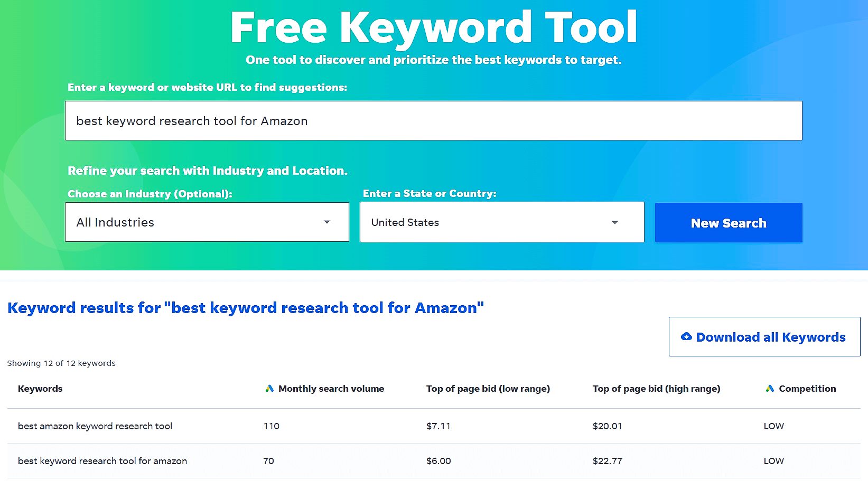The width and height of the screenshot is (868, 481).
Task: Click Top of page bid (high range) header
Action: point(656,389)
